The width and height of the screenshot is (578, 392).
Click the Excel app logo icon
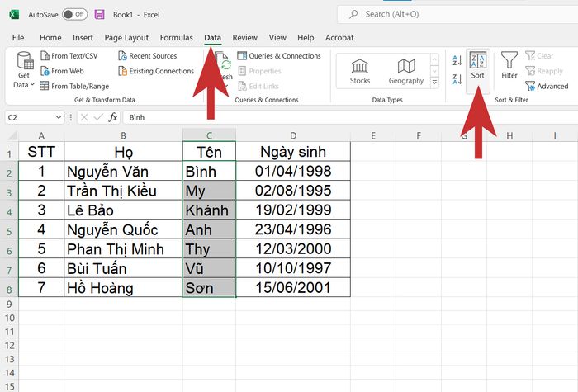click(14, 15)
